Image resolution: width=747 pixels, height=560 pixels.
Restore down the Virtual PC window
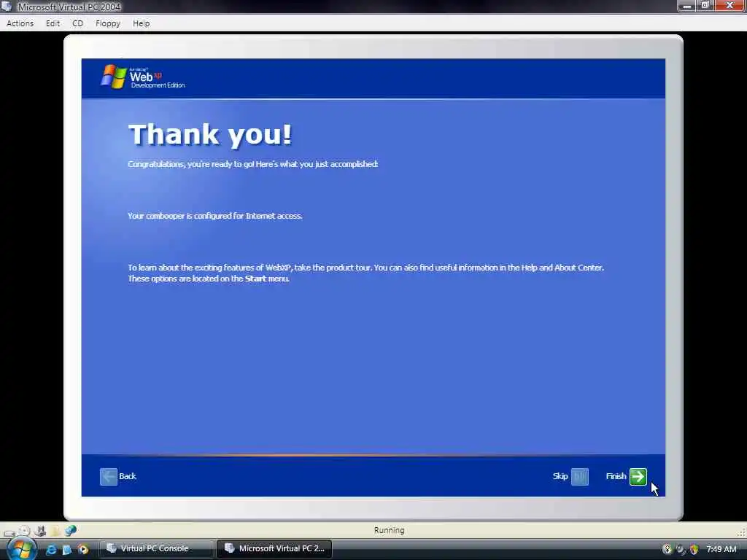[705, 5]
